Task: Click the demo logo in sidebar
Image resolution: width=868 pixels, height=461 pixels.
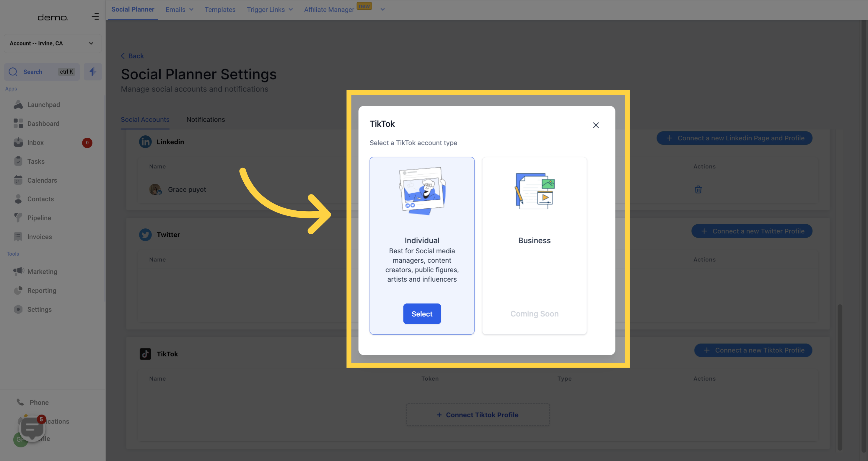Action: coord(53,17)
